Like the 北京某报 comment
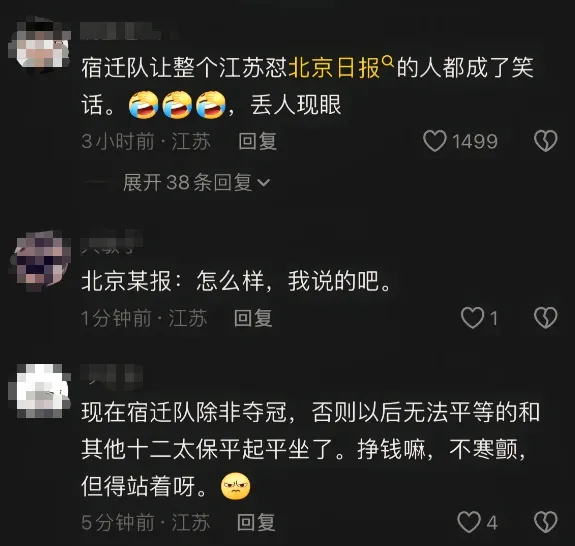Viewport: 575px width, 546px height. tap(472, 318)
